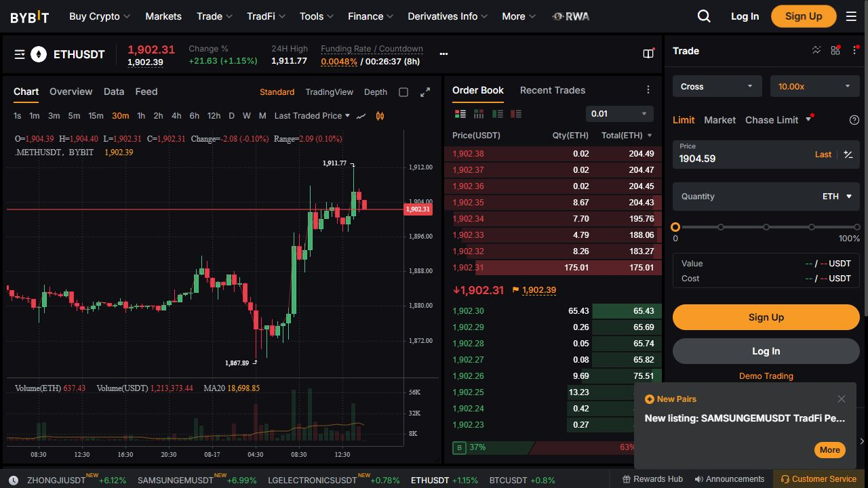Click the ETH coin icon
The image size is (868, 488).
click(x=39, y=54)
